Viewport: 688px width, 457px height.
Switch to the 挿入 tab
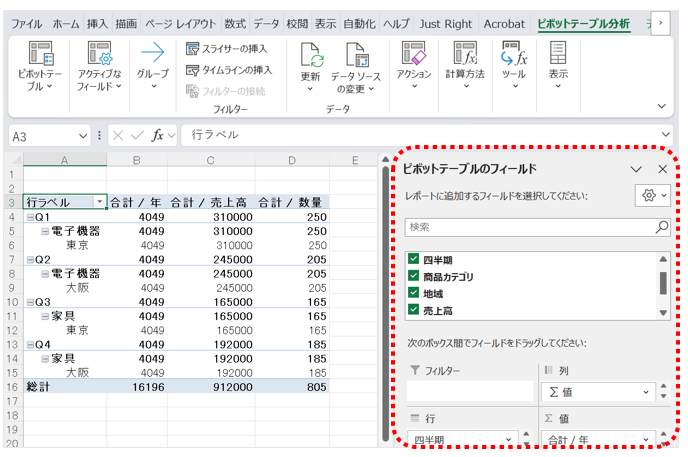click(x=97, y=24)
